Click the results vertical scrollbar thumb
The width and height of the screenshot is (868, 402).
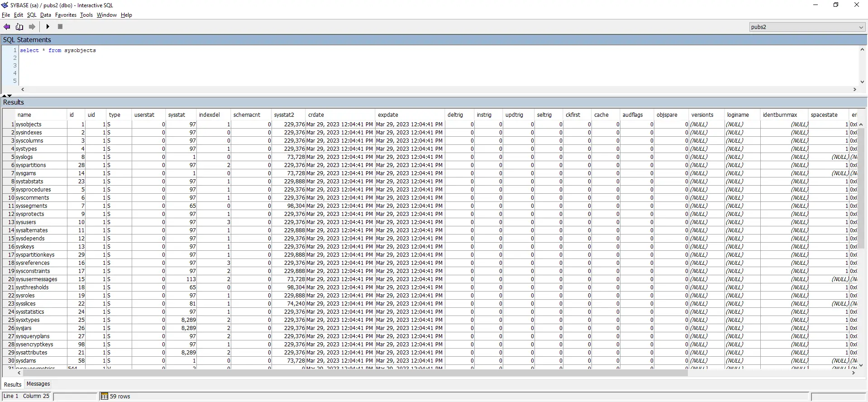pyautogui.click(x=861, y=188)
